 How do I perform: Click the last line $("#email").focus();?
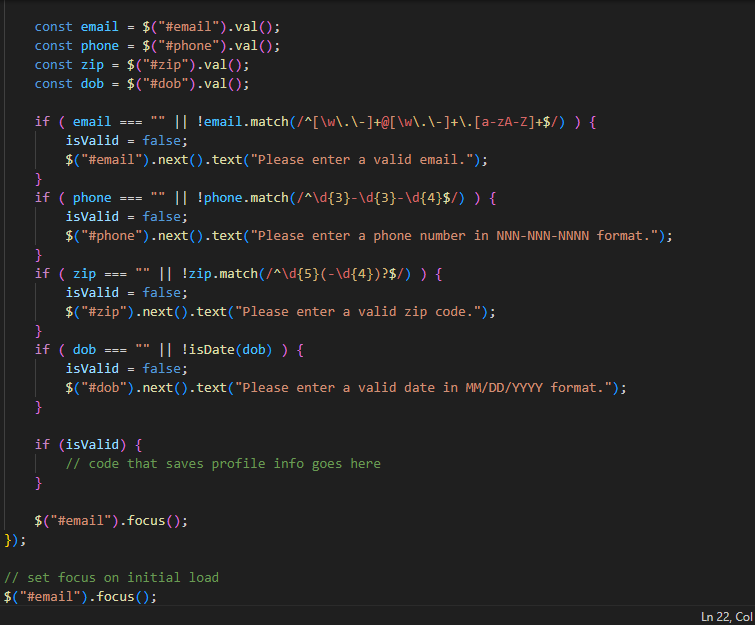point(80,597)
